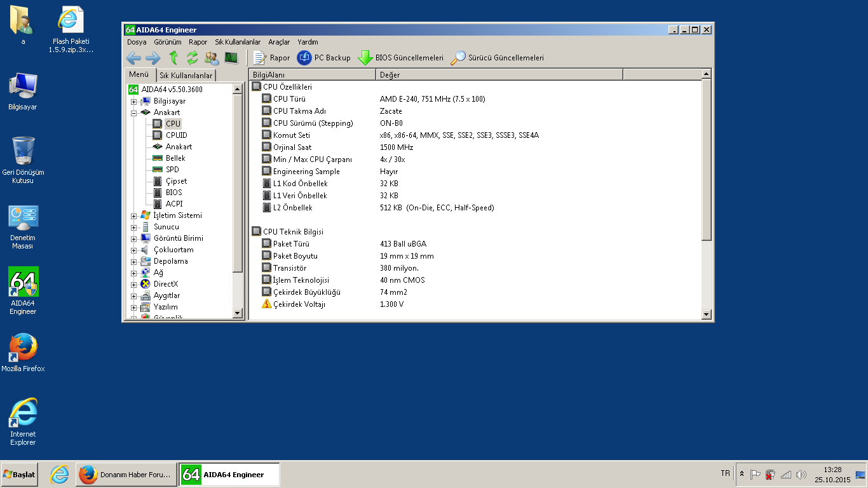Click the users icon in AIDA64 toolbar
The image size is (868, 488).
212,58
